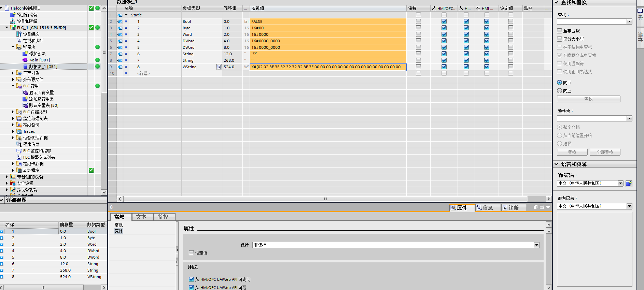This screenshot has height=290, width=644.
Task: Click the inspector window layout icon
Action: click(x=542, y=207)
